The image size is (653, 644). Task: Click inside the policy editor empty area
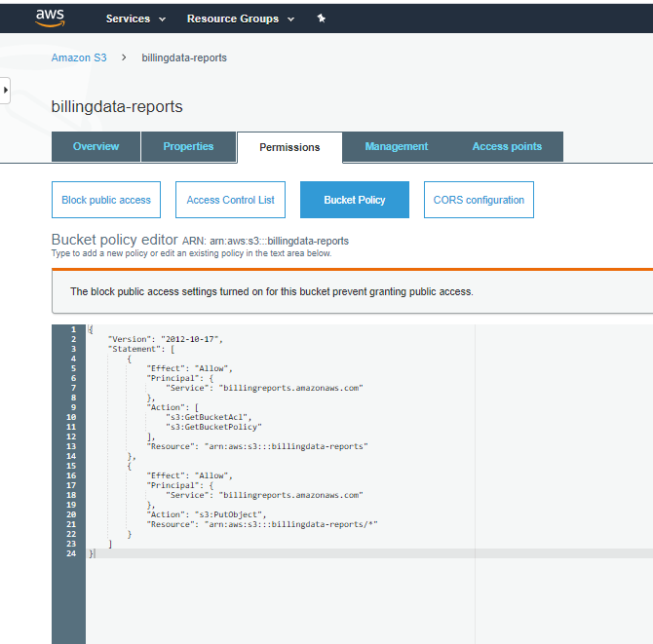click(369, 599)
